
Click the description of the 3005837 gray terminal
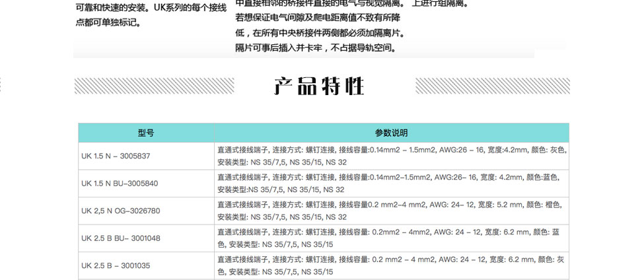coord(392,156)
